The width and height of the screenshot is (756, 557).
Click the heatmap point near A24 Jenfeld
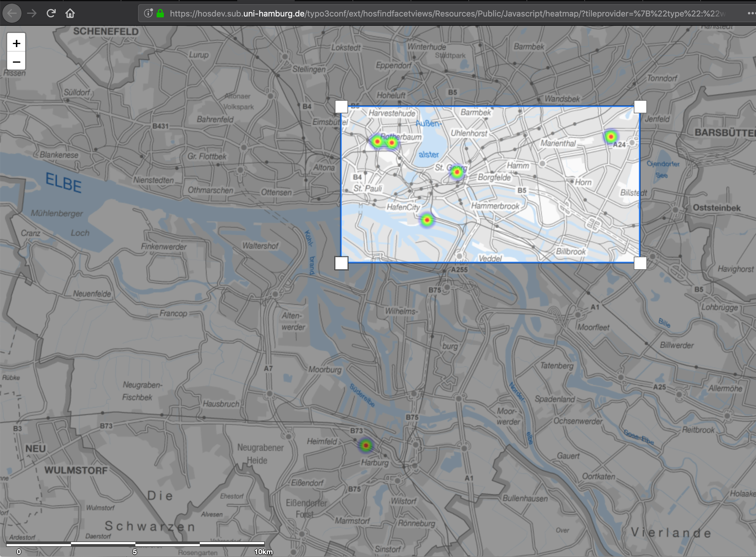pos(611,137)
